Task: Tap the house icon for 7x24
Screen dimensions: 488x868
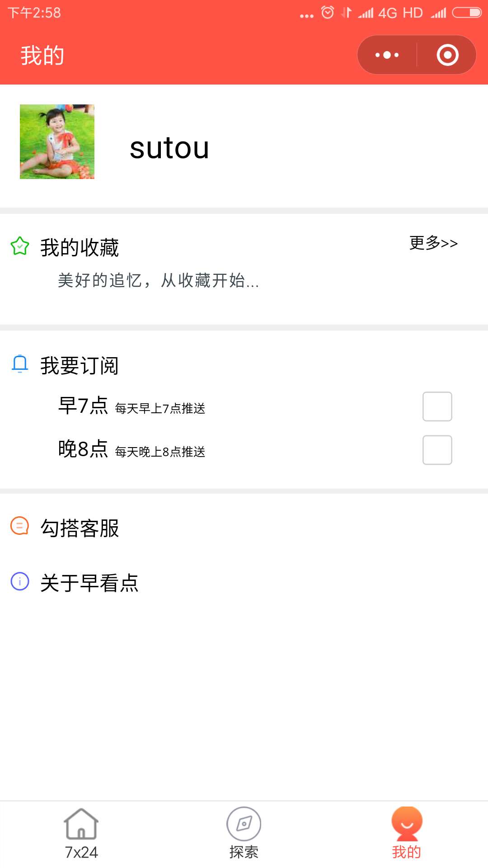Action: click(81, 824)
